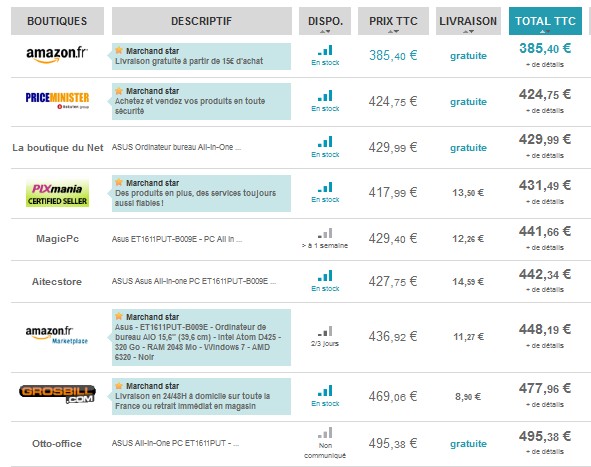The width and height of the screenshot is (591, 467).
Task: Click the star icon in Pixmania's Marchand star
Action: pos(119,182)
